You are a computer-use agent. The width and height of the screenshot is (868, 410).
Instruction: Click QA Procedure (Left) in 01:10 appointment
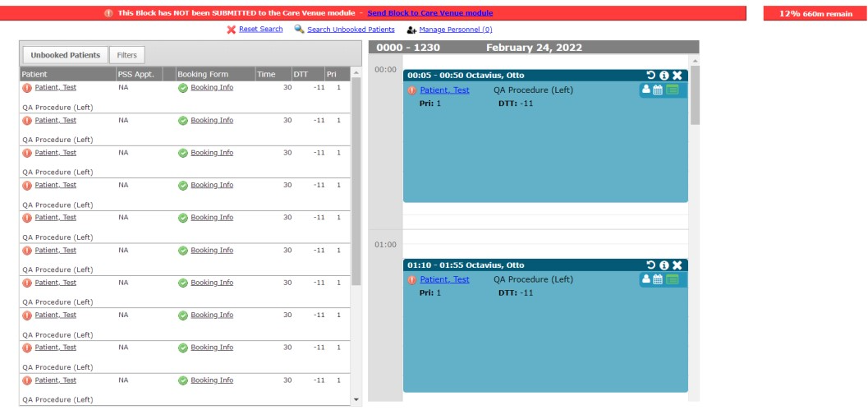(x=533, y=280)
